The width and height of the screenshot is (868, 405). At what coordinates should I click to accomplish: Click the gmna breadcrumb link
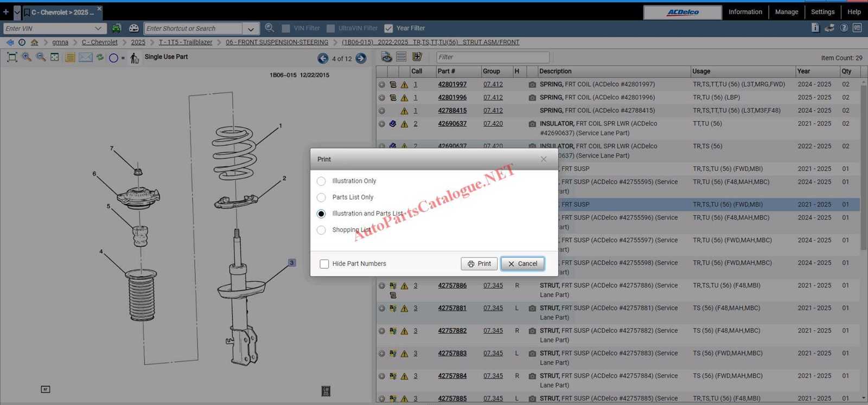click(x=60, y=42)
